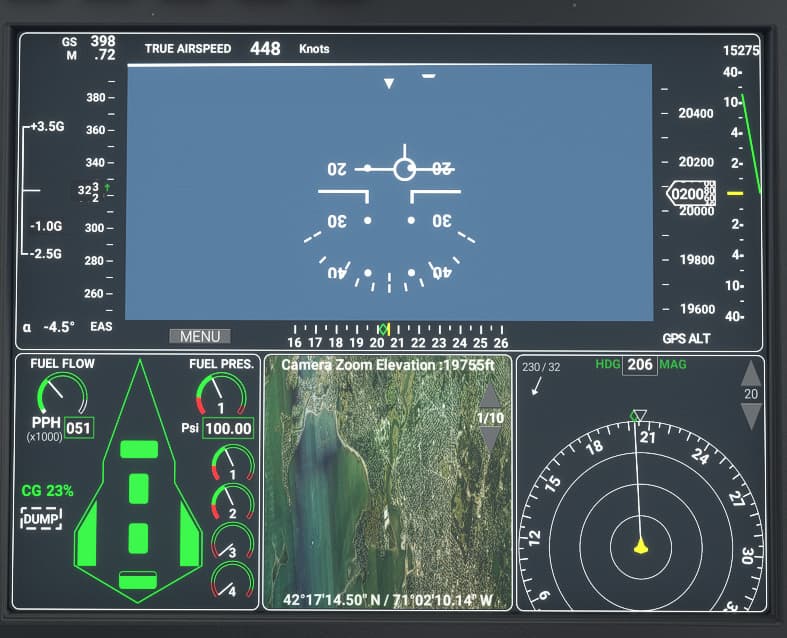The image size is (787, 638).
Task: Select the forward fuselage fuel tank
Action: pos(138,449)
